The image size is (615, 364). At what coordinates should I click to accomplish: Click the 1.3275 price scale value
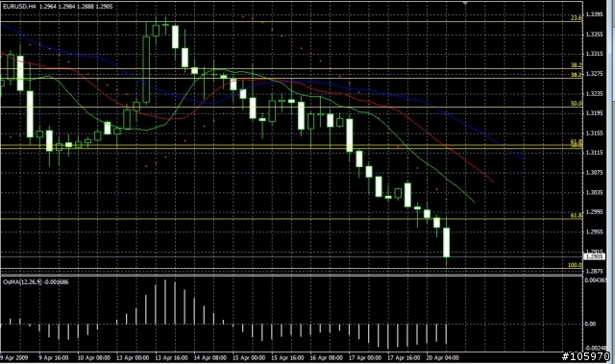594,74
